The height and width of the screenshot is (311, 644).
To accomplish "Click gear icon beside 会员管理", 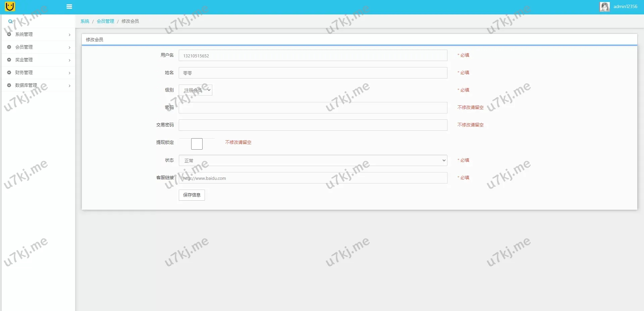I will point(9,47).
